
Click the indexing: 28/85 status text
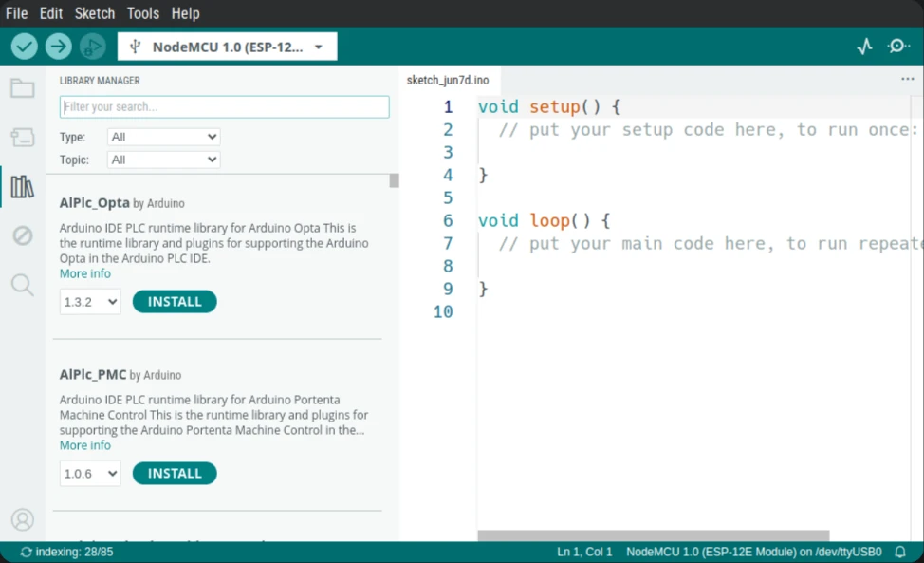tap(74, 552)
